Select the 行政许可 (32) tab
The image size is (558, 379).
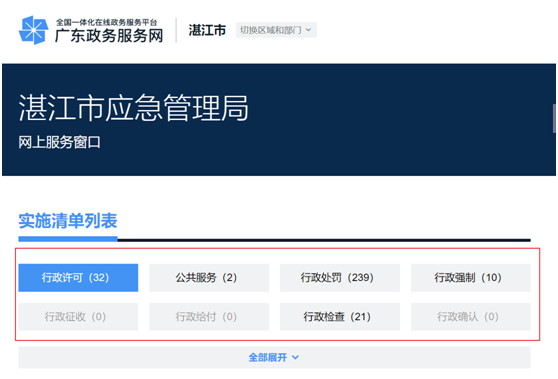click(x=78, y=278)
